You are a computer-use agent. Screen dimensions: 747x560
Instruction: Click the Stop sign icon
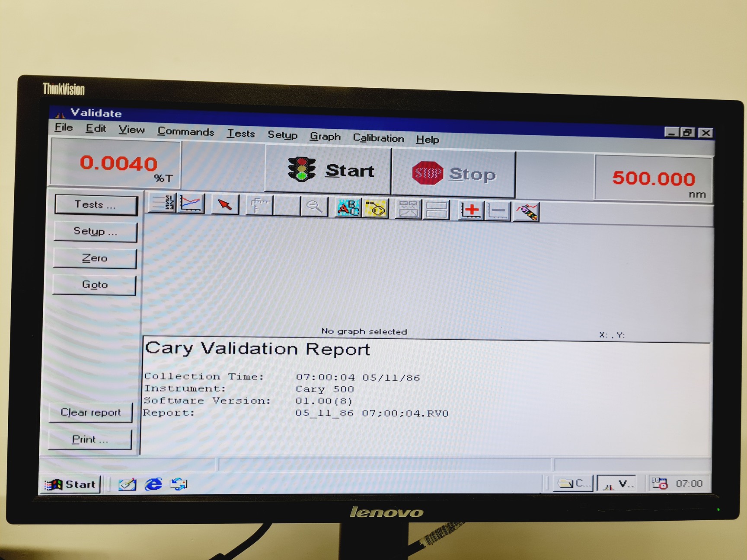click(x=427, y=173)
